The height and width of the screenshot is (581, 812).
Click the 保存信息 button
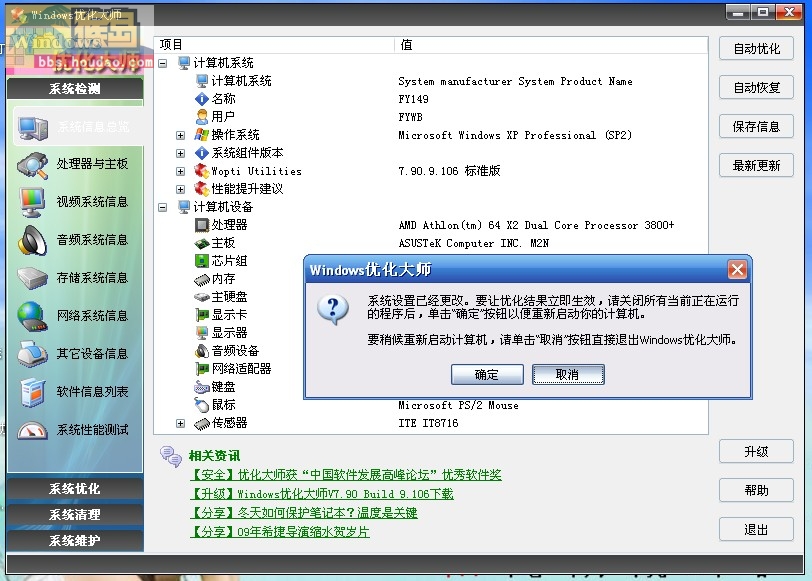(756, 126)
